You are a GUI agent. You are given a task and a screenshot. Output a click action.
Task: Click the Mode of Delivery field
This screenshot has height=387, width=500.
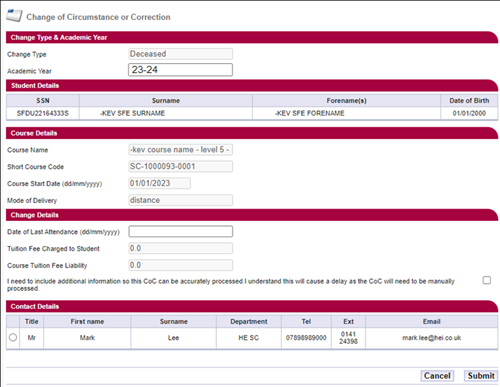(x=180, y=200)
